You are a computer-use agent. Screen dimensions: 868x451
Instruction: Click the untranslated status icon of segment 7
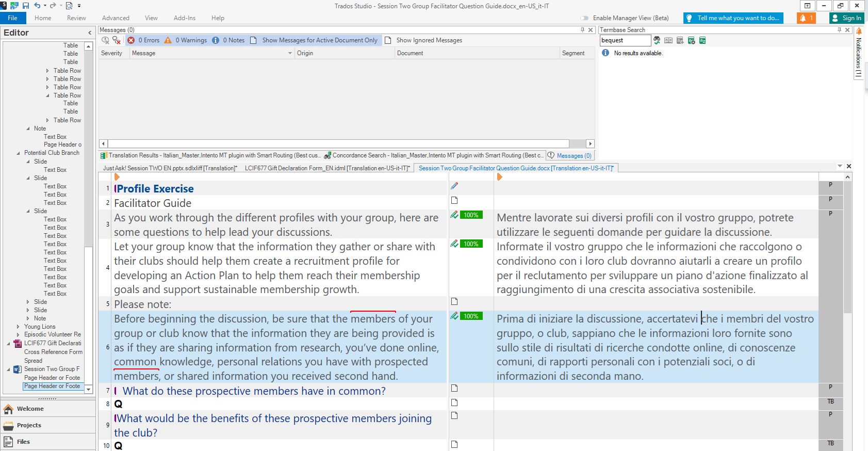(x=454, y=388)
